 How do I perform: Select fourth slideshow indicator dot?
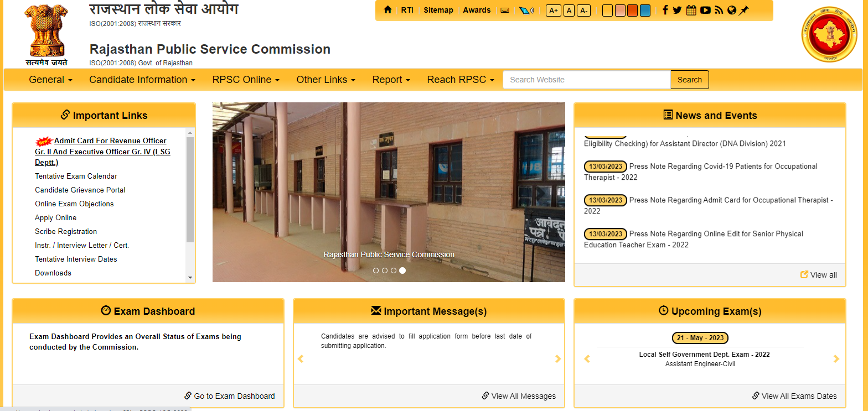[x=402, y=270]
